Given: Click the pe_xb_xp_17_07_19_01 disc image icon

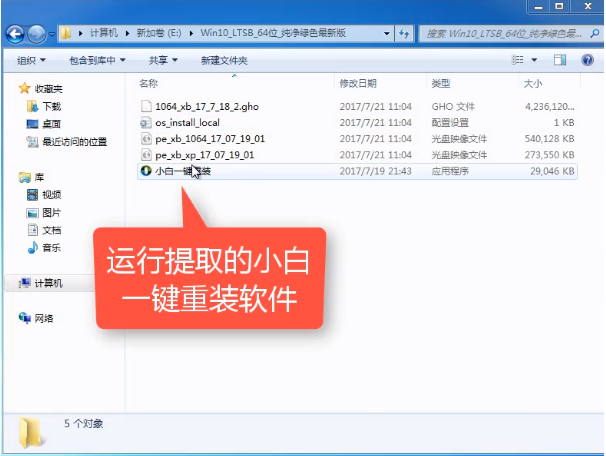Looking at the screenshot, I should (146, 155).
